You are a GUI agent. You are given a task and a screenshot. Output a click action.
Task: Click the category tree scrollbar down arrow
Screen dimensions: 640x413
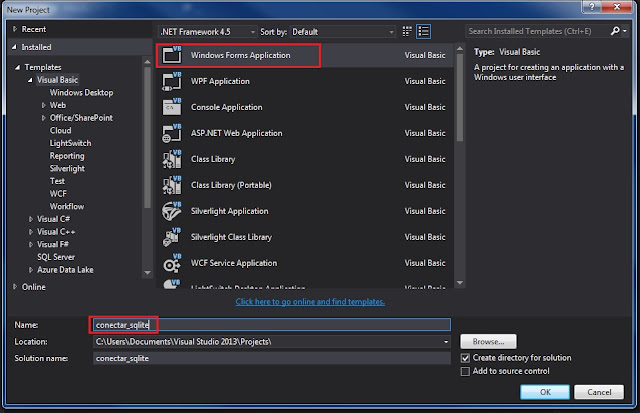coord(147,273)
